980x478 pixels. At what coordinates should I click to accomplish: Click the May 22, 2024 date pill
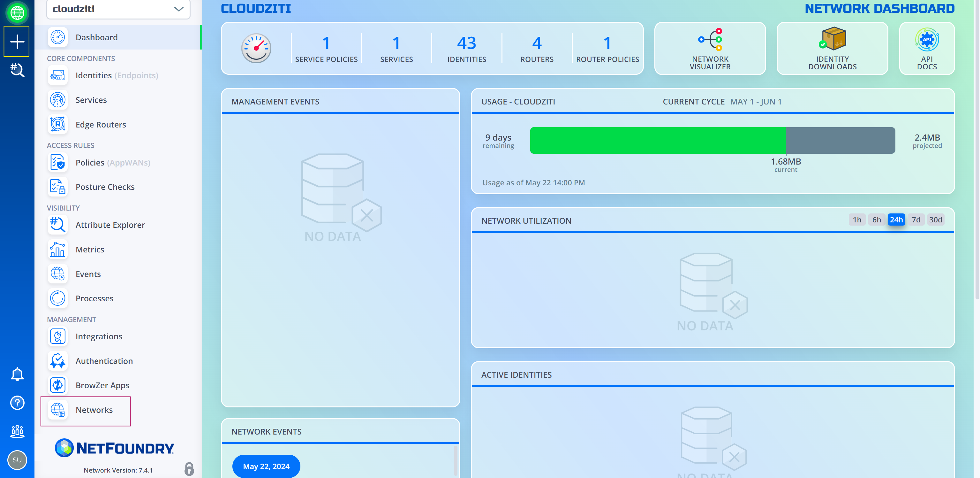click(266, 466)
